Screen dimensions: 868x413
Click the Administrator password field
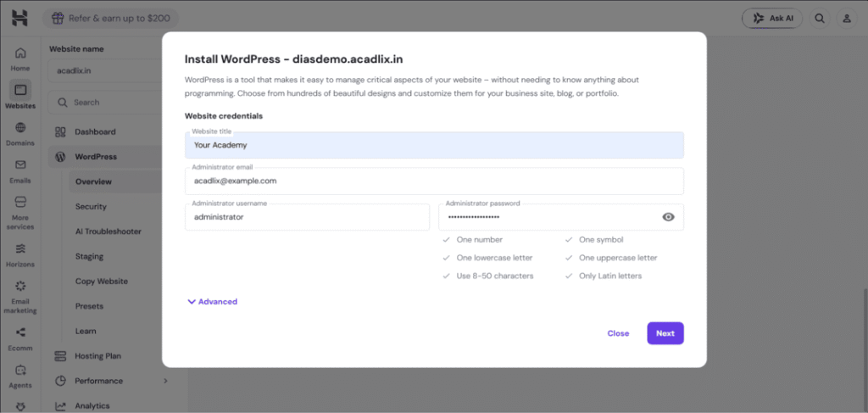tap(561, 217)
